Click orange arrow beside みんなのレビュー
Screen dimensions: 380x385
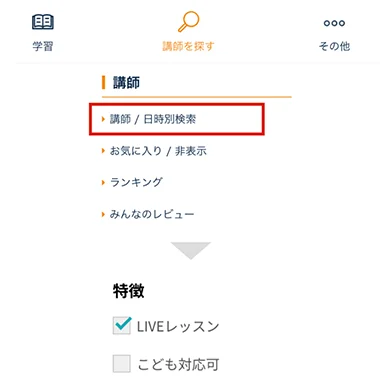[103, 214]
